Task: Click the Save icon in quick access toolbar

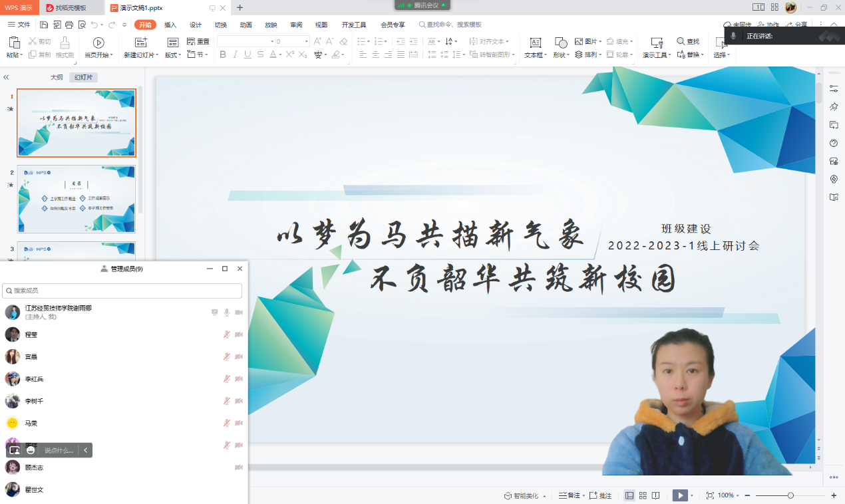Action: pyautogui.click(x=43, y=25)
